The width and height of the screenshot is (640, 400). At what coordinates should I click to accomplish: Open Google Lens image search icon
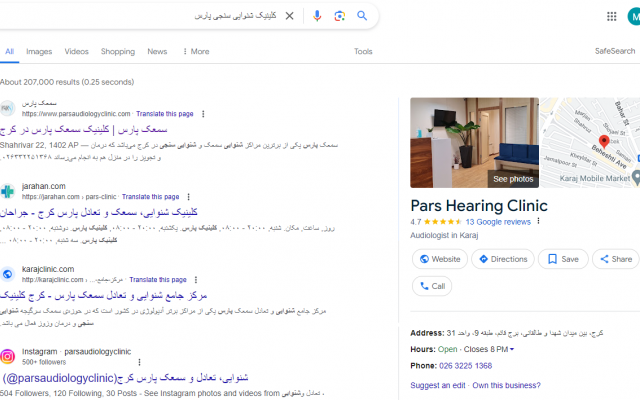(340, 16)
